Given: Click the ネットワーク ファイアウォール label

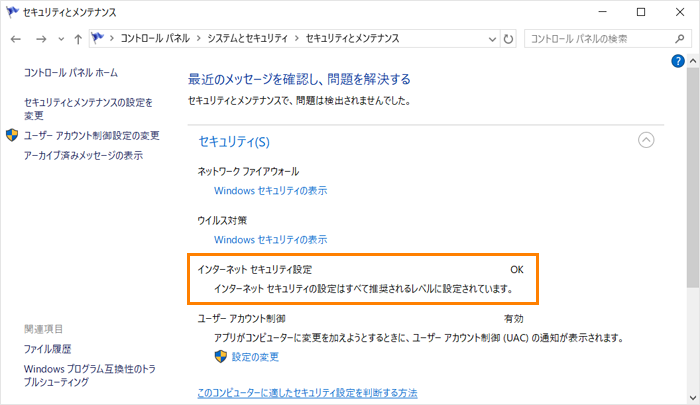Looking at the screenshot, I should pyautogui.click(x=248, y=171).
